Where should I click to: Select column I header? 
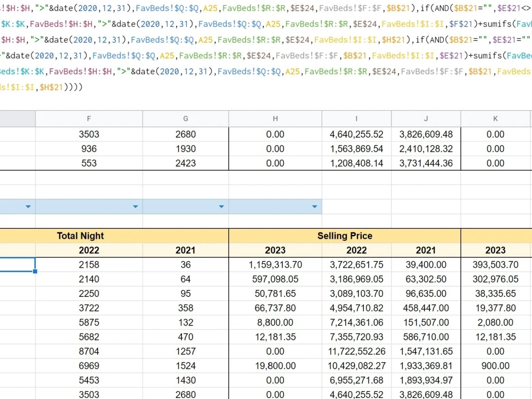[x=356, y=119]
